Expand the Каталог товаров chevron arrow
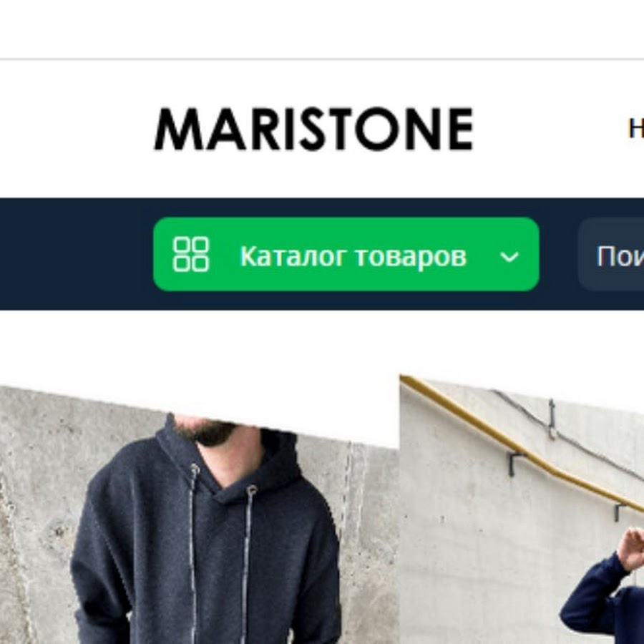 [509, 257]
